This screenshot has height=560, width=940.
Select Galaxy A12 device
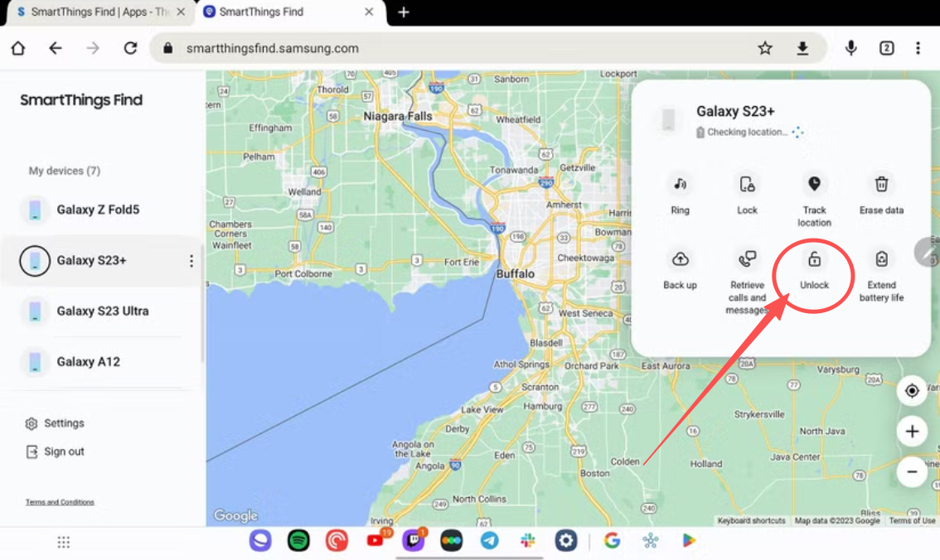click(x=101, y=362)
